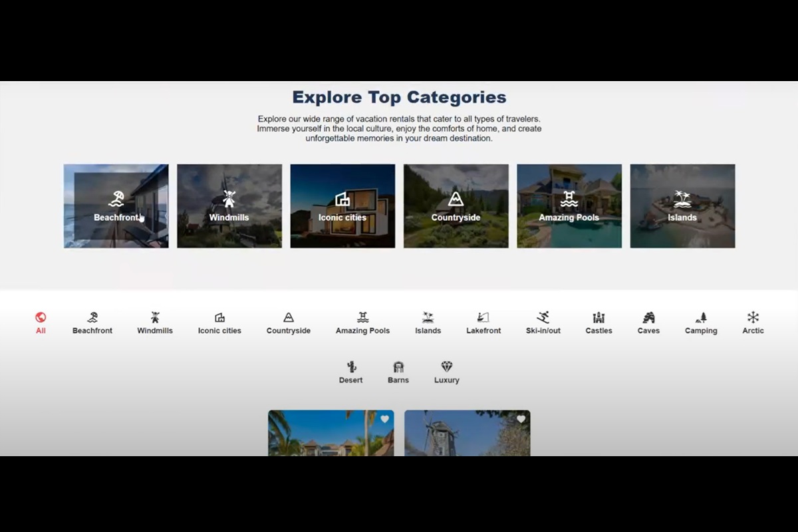Open the Countryside category card
The height and width of the screenshot is (532, 798).
tap(456, 206)
